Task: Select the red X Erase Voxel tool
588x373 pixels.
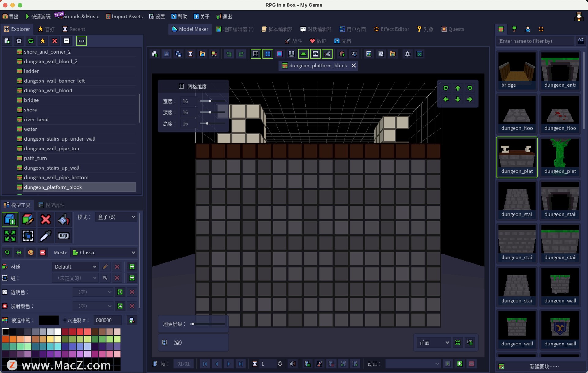Action: 46,219
